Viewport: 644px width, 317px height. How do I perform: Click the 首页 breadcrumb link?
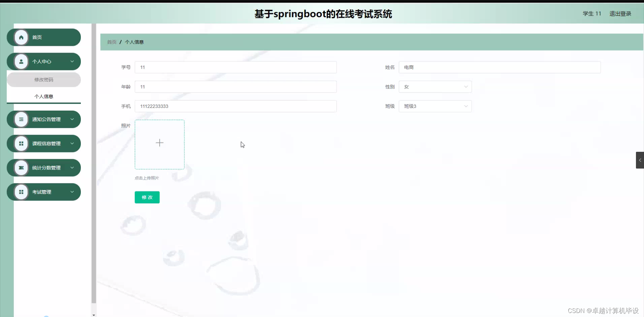click(112, 42)
